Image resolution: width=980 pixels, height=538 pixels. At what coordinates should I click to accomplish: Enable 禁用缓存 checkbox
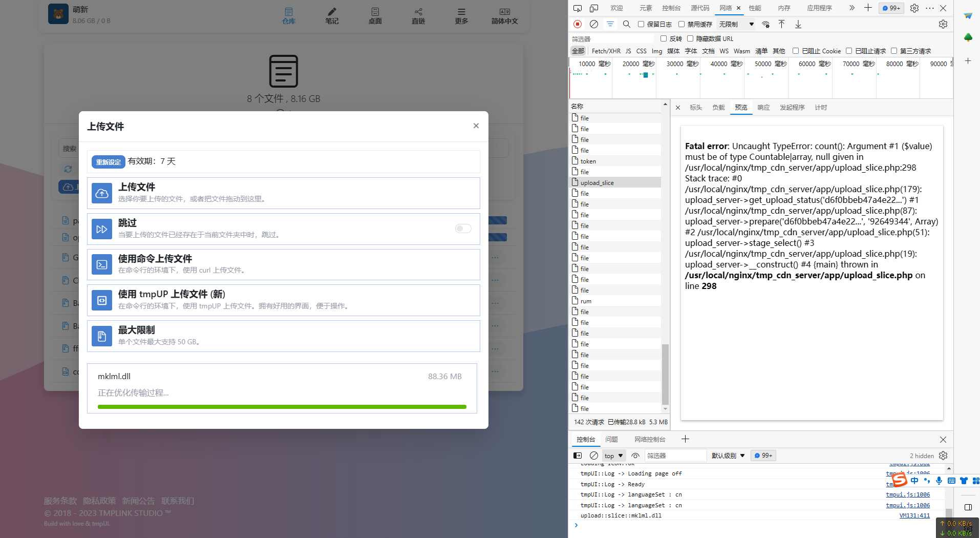[681, 24]
